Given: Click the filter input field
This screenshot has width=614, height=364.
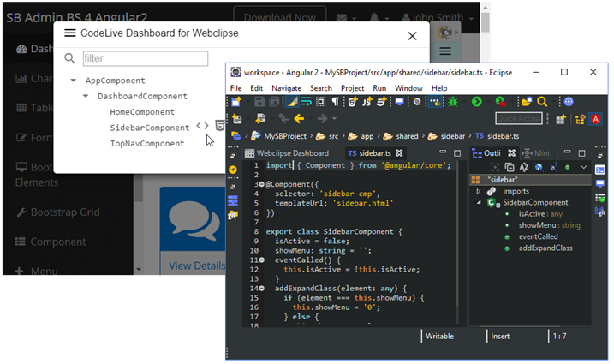Looking at the screenshot, I should [145, 58].
